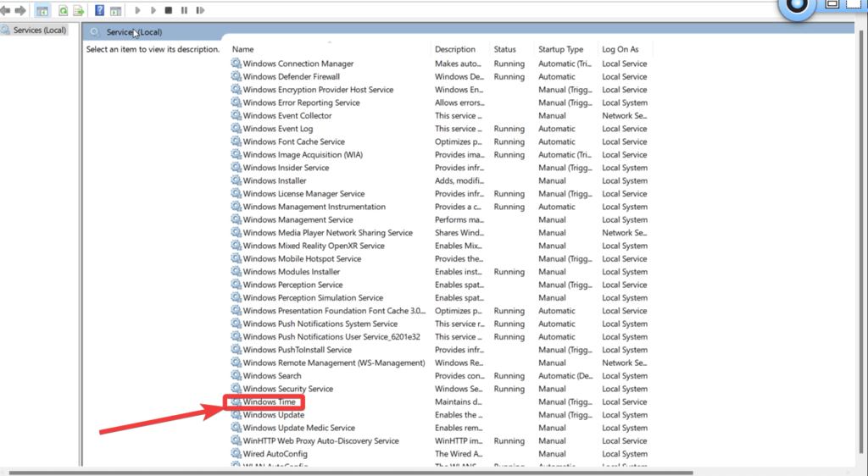Image resolution: width=868 pixels, height=476 pixels.
Task: Click 'Network Se...' log on for Windows Event Collector
Action: pyautogui.click(x=625, y=115)
